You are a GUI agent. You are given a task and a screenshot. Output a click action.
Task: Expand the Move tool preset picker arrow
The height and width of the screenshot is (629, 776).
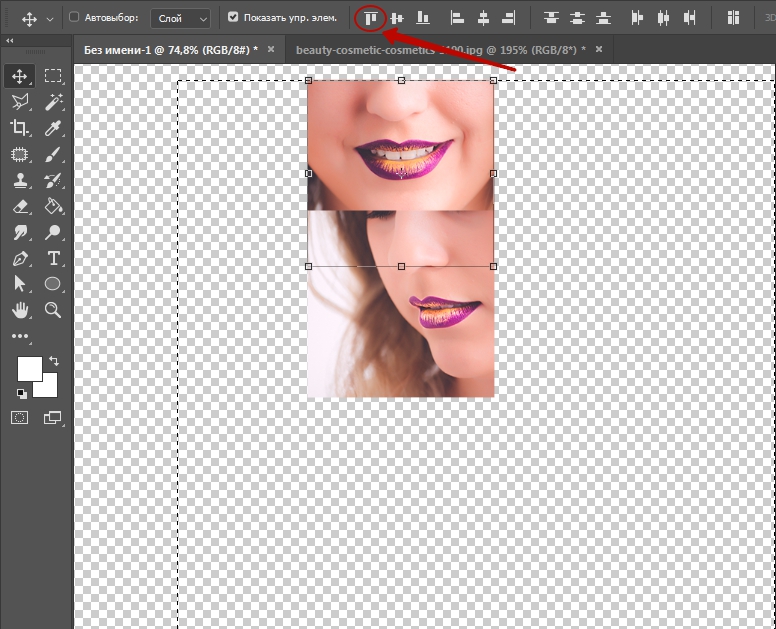pos(50,19)
